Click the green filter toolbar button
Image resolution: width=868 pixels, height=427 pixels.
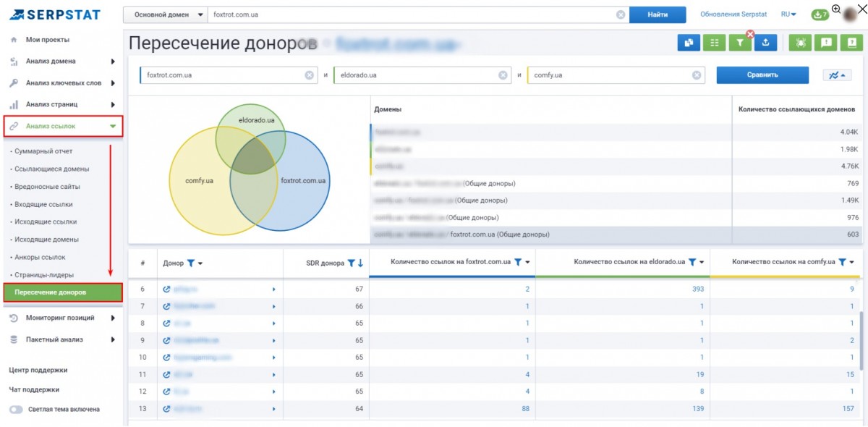[739, 43]
